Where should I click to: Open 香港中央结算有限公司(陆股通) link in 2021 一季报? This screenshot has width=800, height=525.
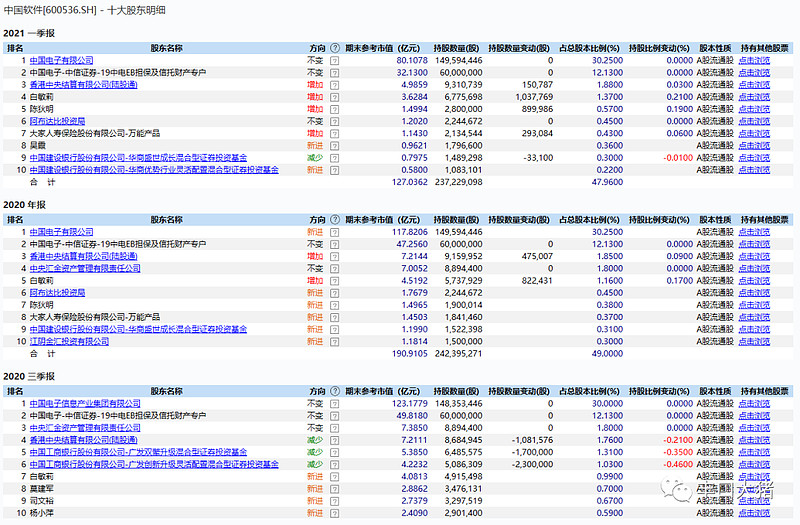pos(83,85)
